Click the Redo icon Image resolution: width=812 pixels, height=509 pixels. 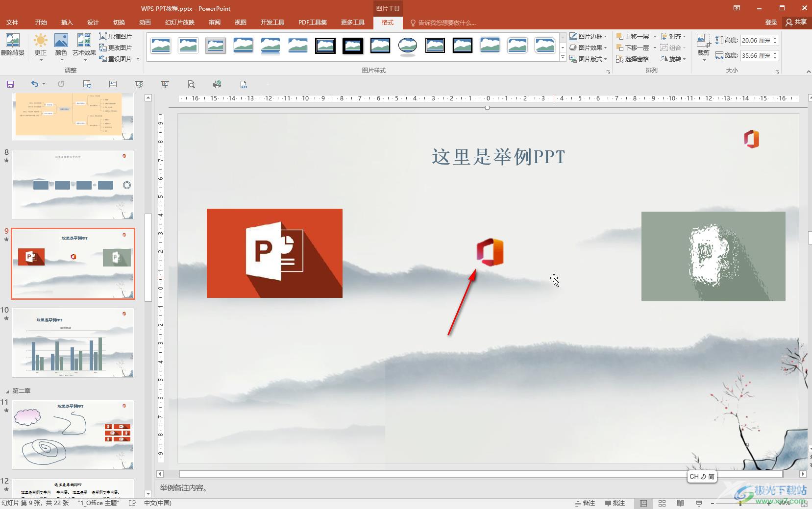pyautogui.click(x=61, y=84)
